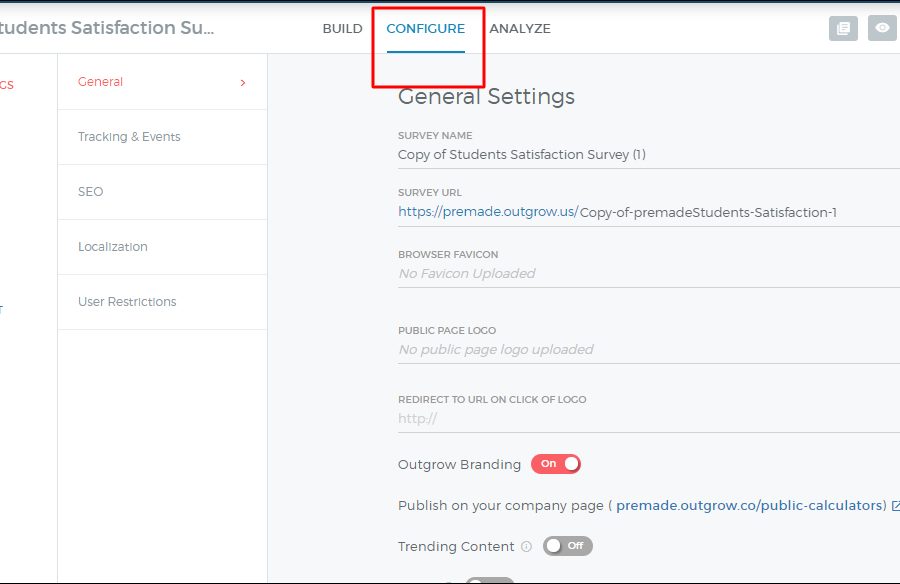Click the Redirect to URL input field
Viewport: 900px width, 584px height.
point(640,419)
